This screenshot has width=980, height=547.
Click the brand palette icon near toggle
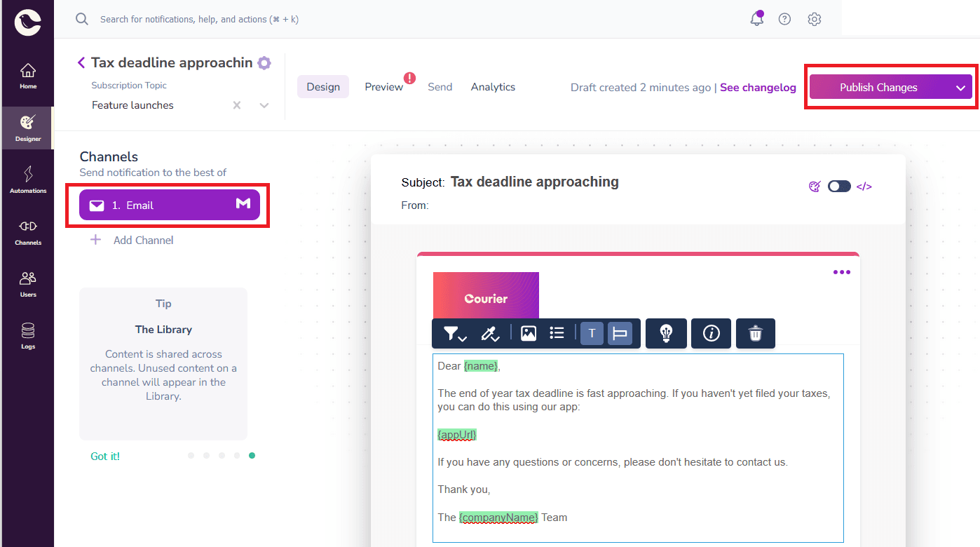click(x=815, y=187)
